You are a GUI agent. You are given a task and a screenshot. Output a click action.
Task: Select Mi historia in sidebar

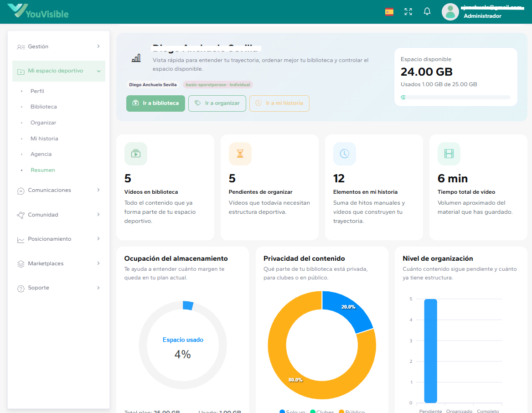point(44,139)
